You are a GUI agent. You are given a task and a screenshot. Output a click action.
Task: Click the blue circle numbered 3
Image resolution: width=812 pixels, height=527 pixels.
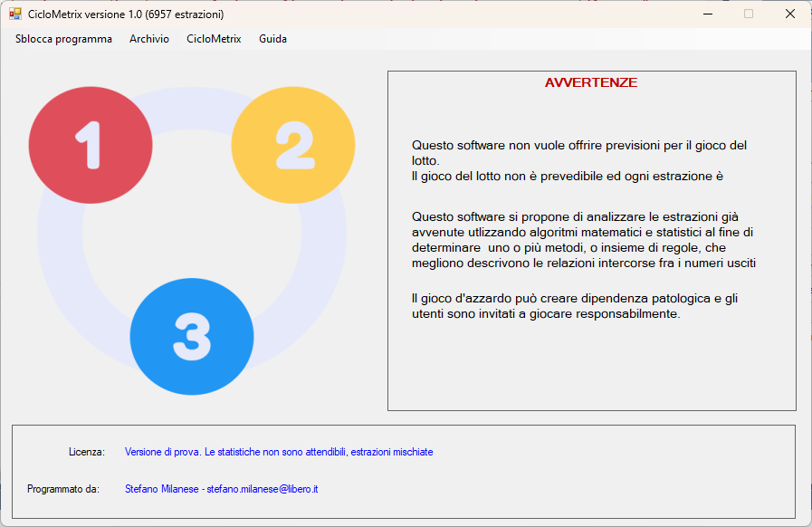coord(192,337)
